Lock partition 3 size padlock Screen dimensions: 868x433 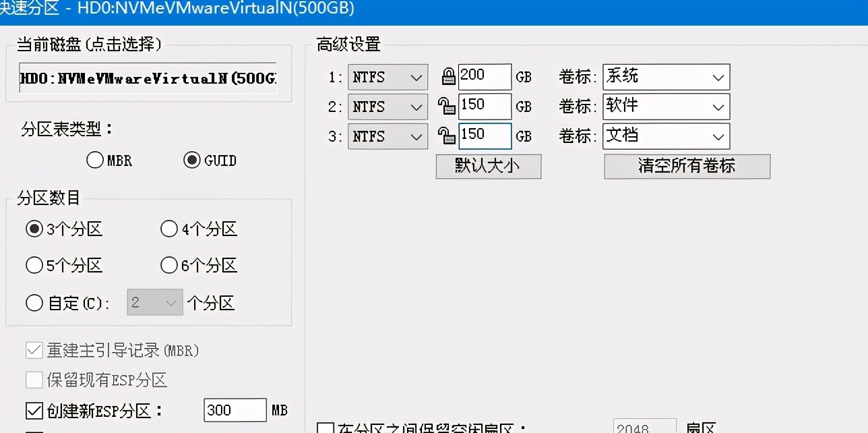[447, 136]
